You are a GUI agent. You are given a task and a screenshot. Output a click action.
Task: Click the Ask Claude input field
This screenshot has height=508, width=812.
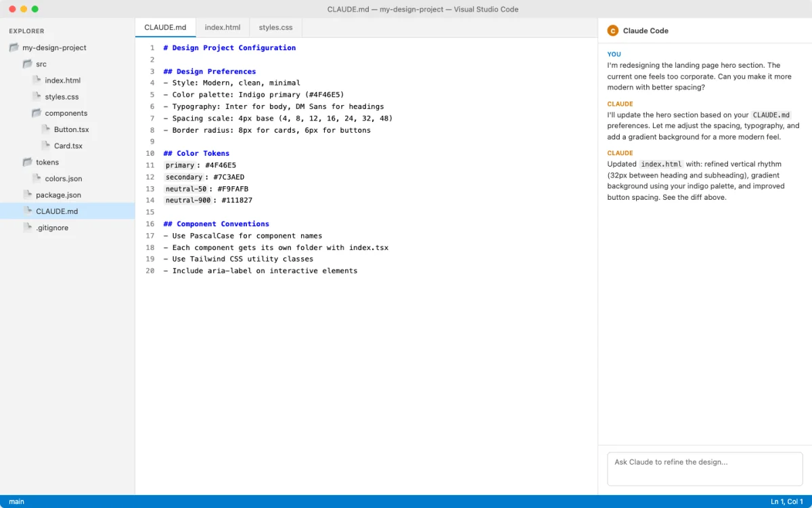pos(705,469)
